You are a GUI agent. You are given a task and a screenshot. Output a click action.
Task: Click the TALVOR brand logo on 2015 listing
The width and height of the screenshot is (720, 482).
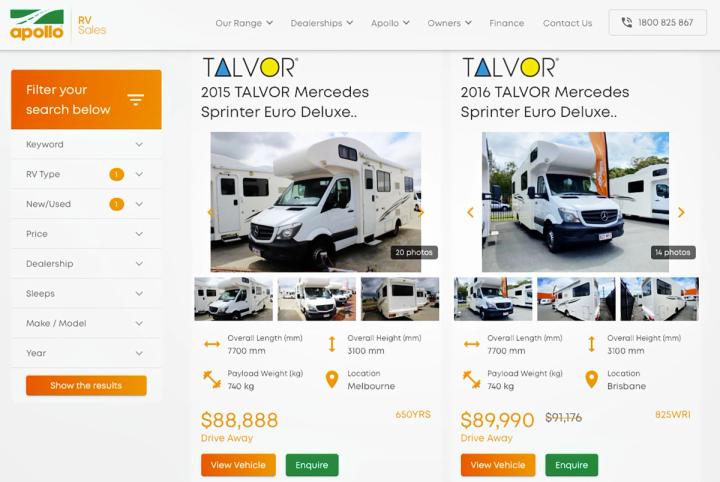[250, 67]
